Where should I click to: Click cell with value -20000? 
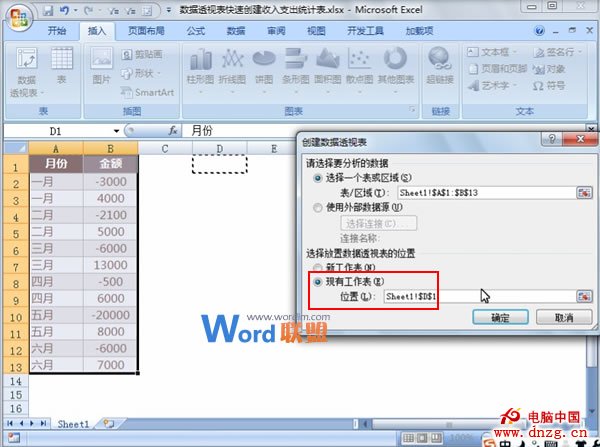coord(111,315)
